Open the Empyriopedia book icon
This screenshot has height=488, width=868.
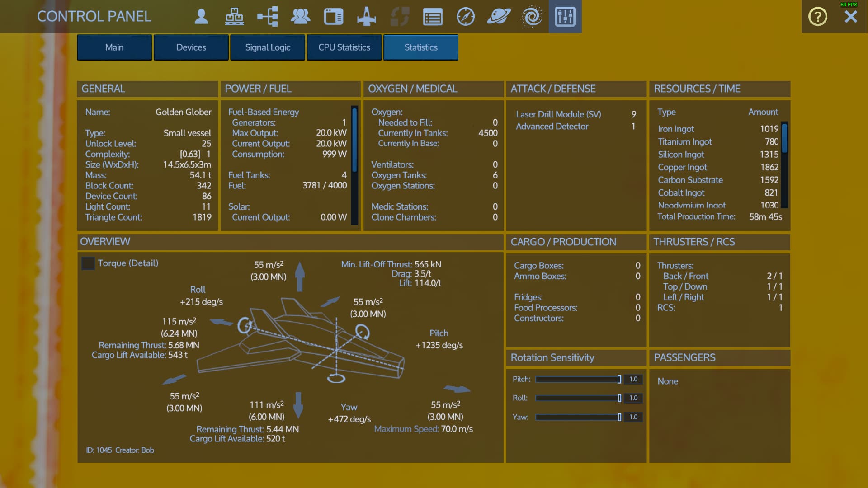334,17
